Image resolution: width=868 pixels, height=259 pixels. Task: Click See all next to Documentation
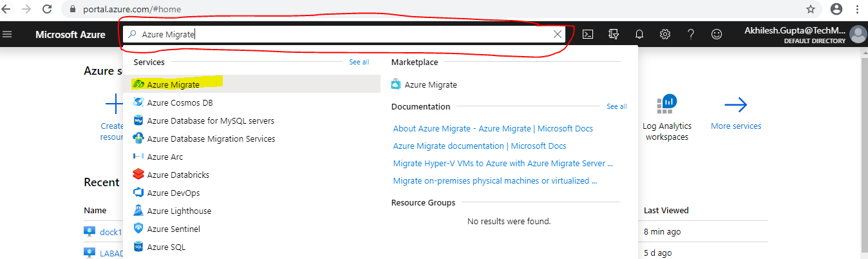616,106
